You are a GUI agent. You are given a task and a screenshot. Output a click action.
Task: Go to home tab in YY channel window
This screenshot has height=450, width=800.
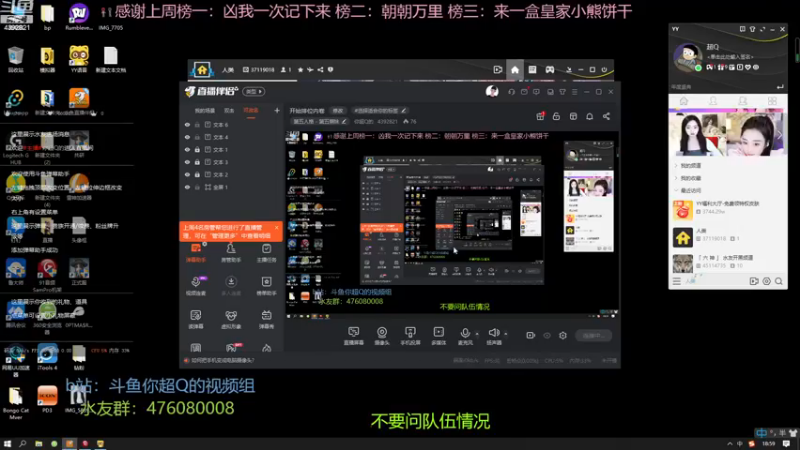pos(515,70)
